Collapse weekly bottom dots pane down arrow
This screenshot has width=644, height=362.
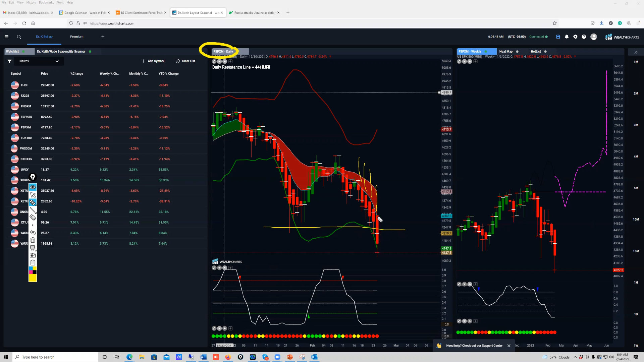click(x=465, y=321)
